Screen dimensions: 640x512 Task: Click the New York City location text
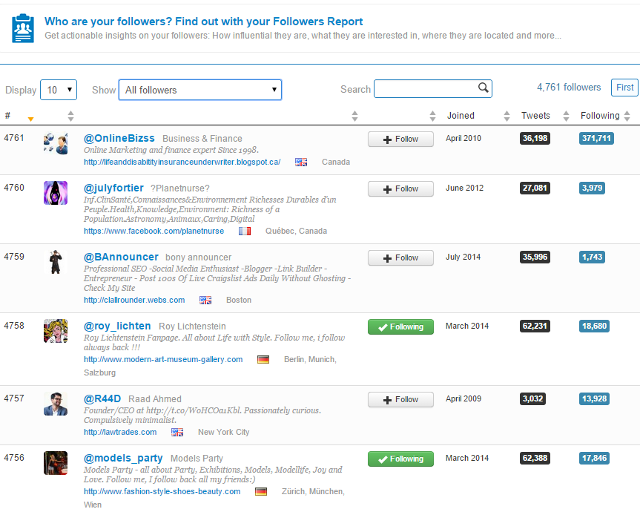click(x=223, y=432)
